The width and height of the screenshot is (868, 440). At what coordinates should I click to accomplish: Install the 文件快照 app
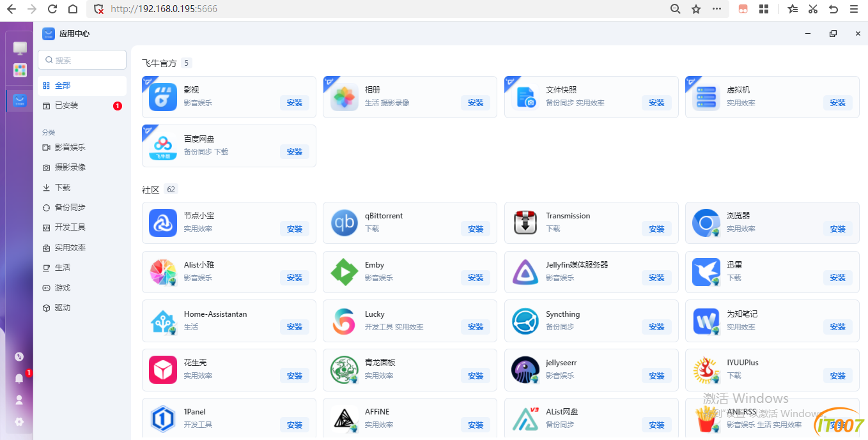coord(656,103)
